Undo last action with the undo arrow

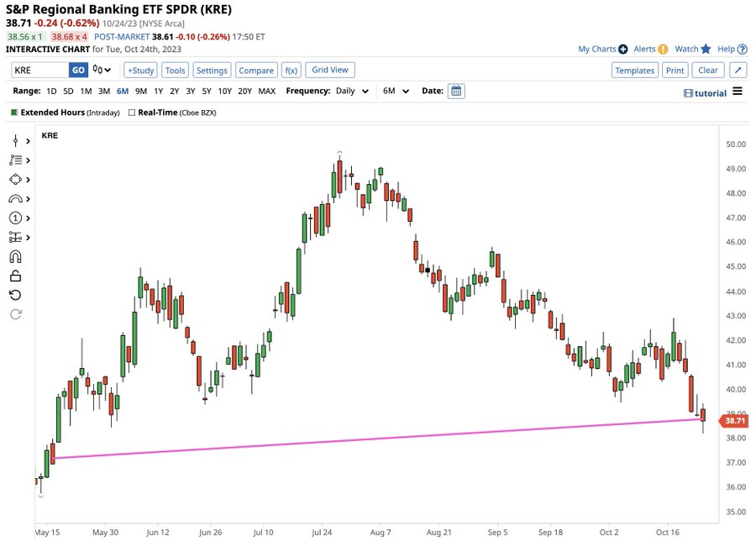point(15,295)
